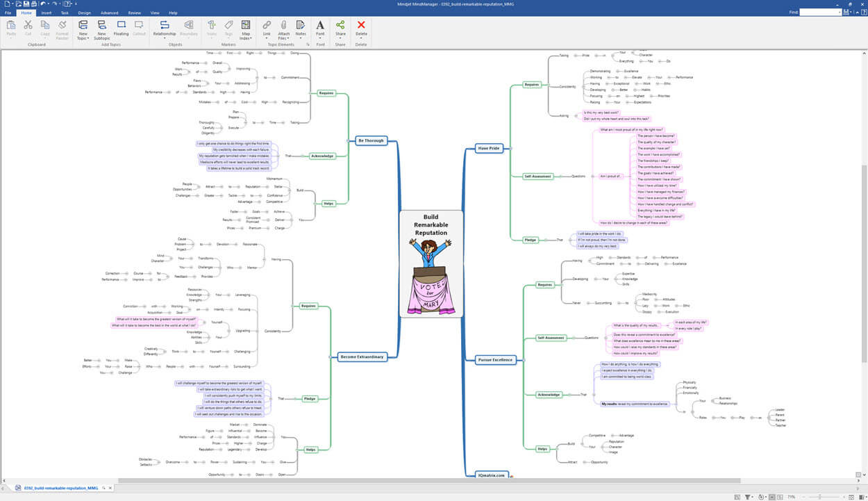Select the Pursue Excellence topic

click(495, 360)
